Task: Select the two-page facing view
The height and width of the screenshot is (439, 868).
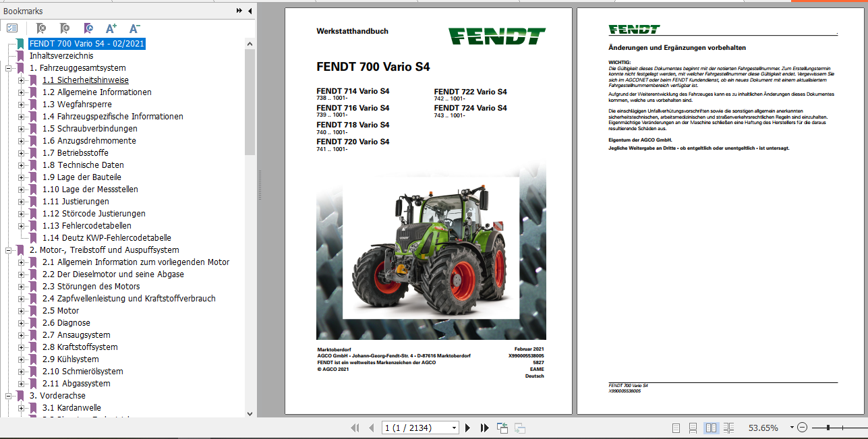Action: pos(711,428)
